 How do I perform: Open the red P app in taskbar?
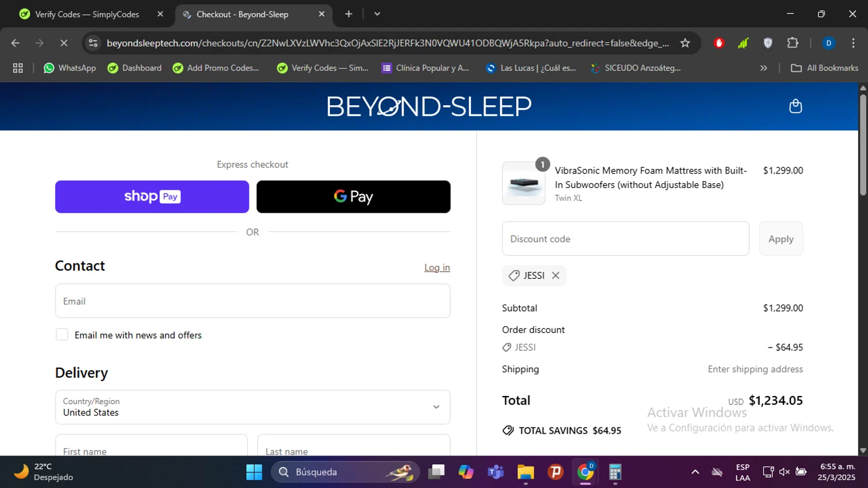click(x=556, y=472)
